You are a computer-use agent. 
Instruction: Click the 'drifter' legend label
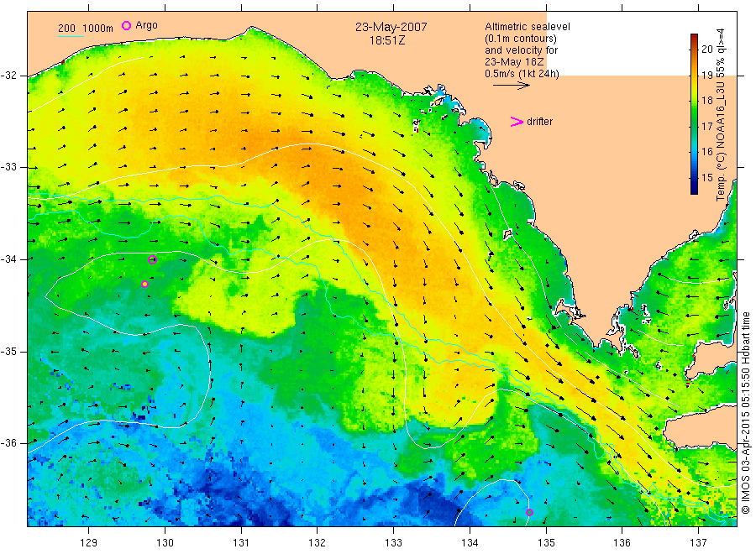click(x=539, y=122)
